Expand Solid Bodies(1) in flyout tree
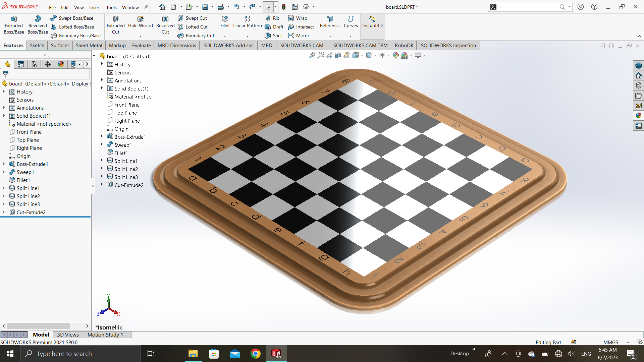 pyautogui.click(x=102, y=88)
